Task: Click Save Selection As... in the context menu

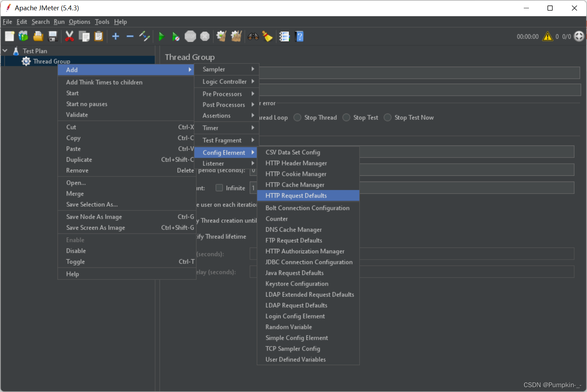Action: (127, 204)
